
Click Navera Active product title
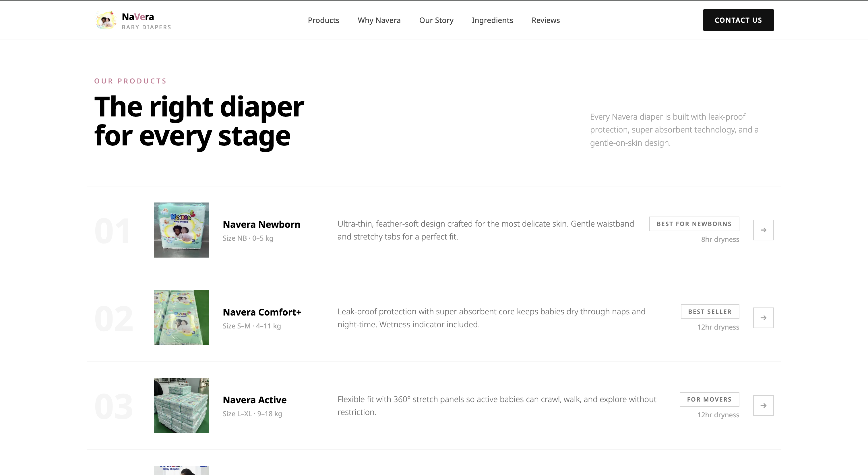click(x=255, y=400)
